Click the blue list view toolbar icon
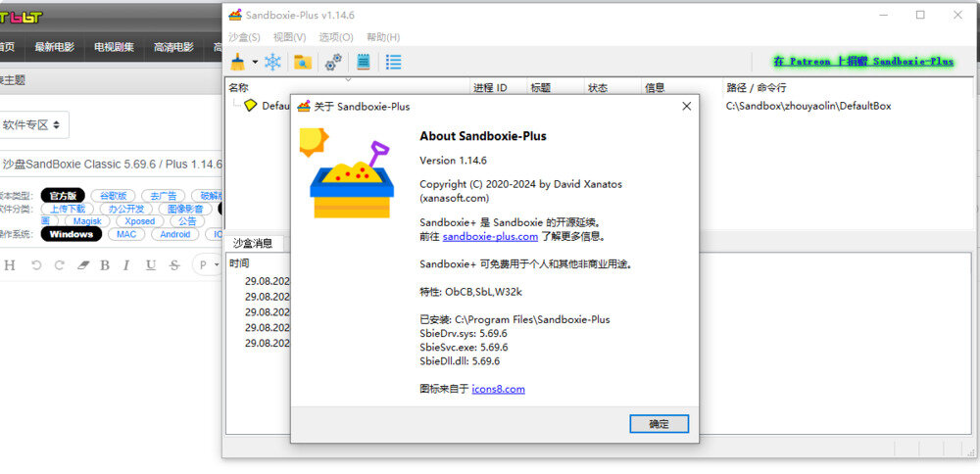This screenshot has width=980, height=474. [393, 62]
